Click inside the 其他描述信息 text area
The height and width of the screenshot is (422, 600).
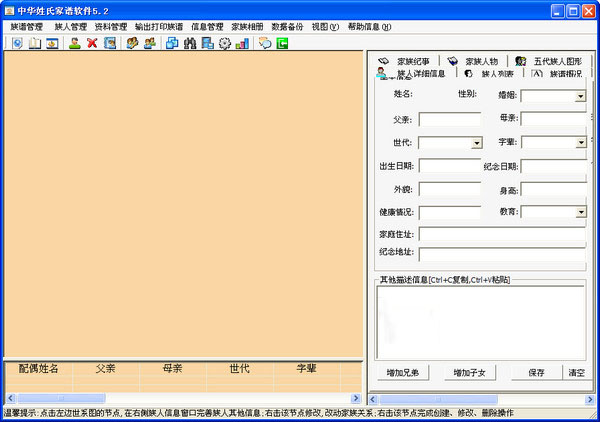click(481, 322)
